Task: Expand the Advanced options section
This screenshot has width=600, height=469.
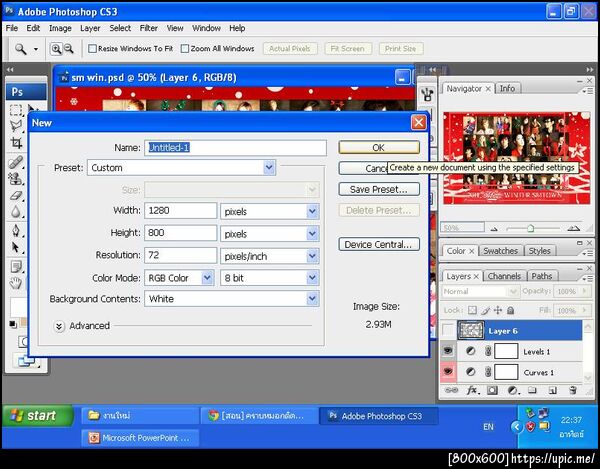Action: click(x=59, y=326)
